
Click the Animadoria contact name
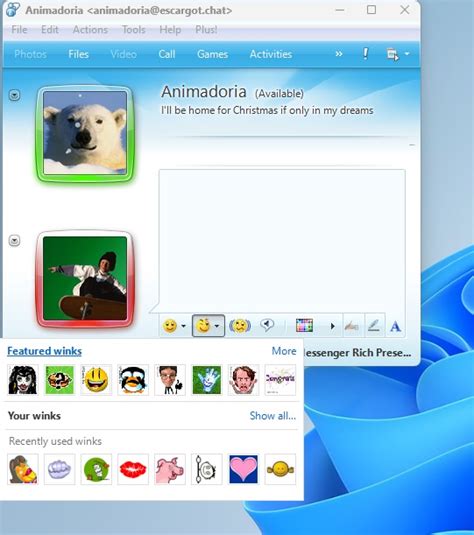(204, 91)
